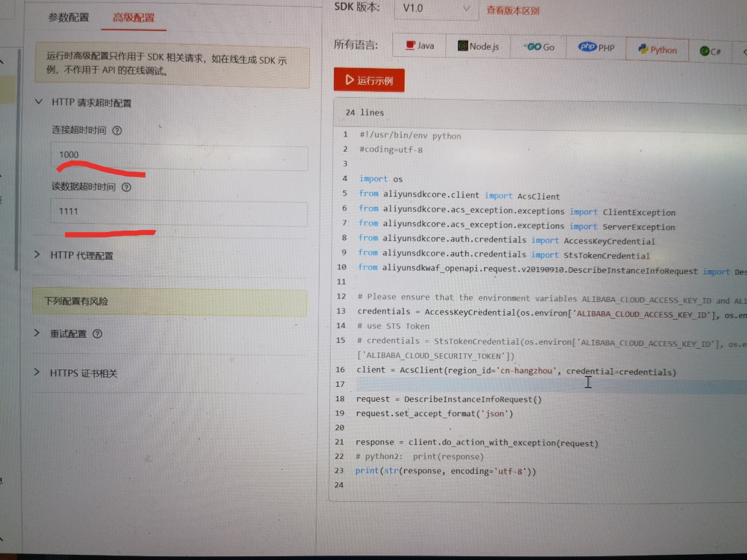Click the Node.js logo icon

[x=462, y=45]
